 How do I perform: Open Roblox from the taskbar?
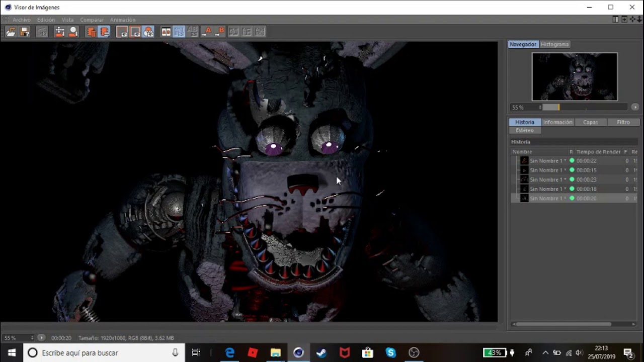click(x=253, y=353)
